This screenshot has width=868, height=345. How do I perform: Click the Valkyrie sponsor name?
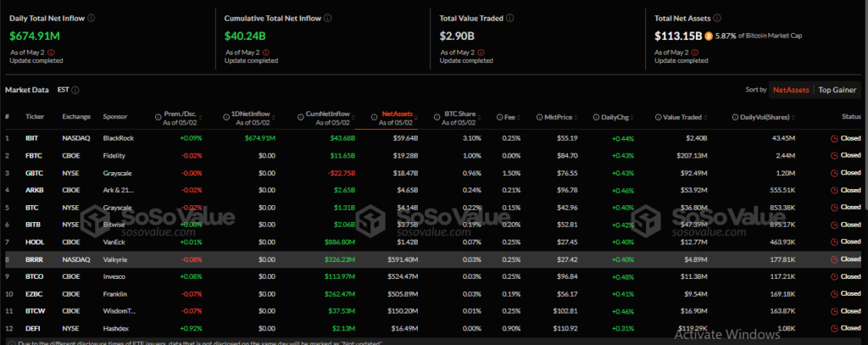pyautogui.click(x=114, y=259)
